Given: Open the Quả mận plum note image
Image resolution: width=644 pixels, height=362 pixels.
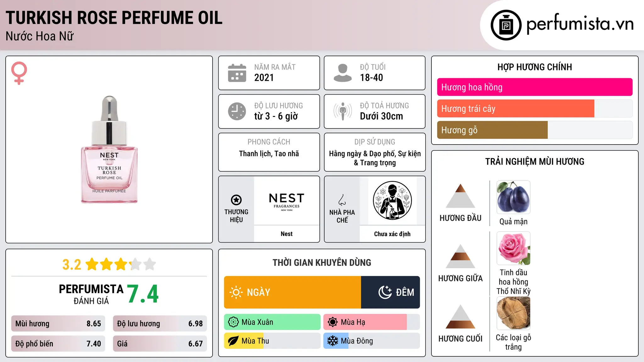Looking at the screenshot, I should click(514, 197).
